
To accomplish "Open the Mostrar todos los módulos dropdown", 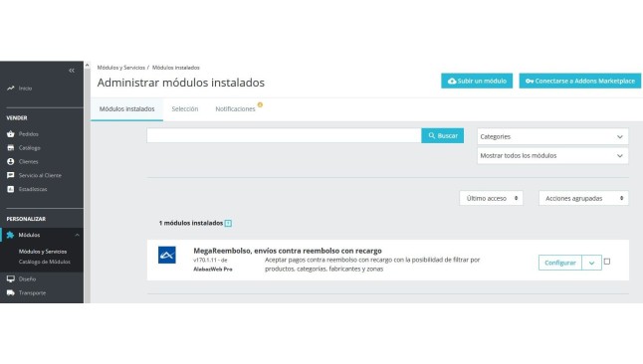I will pyautogui.click(x=552, y=156).
